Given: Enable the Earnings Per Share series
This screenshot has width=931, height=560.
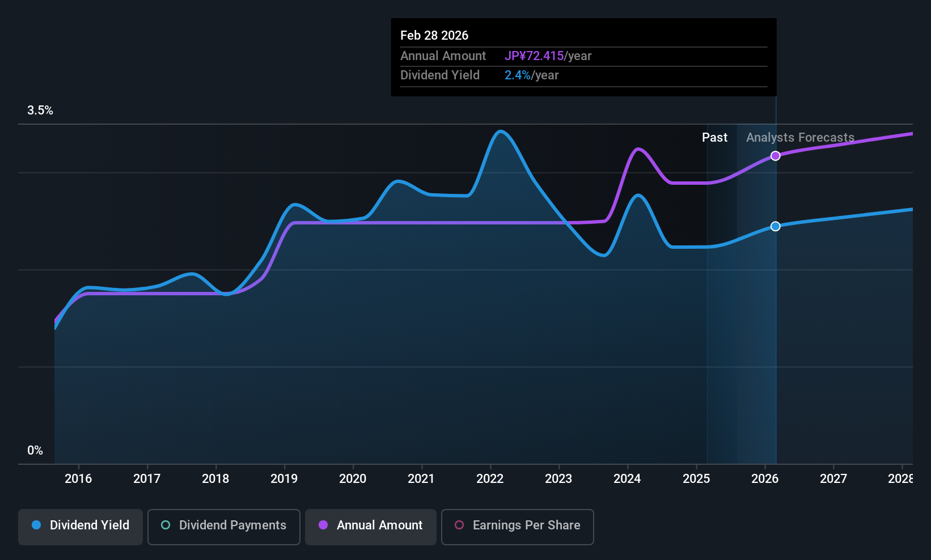Looking at the screenshot, I should click(517, 527).
